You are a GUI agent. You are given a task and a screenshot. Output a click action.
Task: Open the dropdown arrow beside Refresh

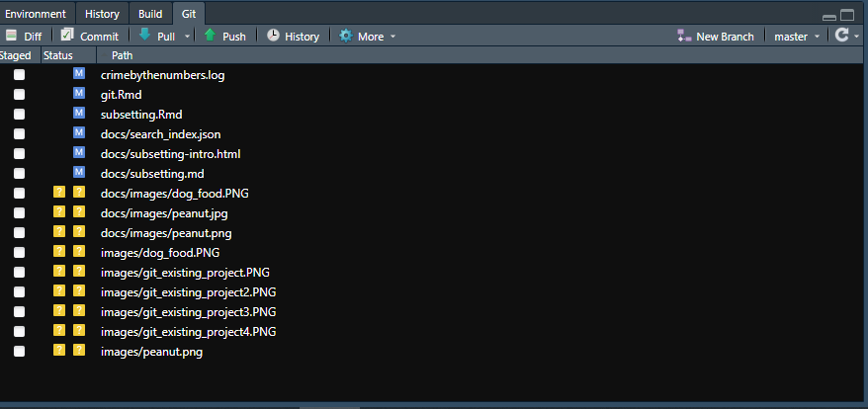(857, 37)
